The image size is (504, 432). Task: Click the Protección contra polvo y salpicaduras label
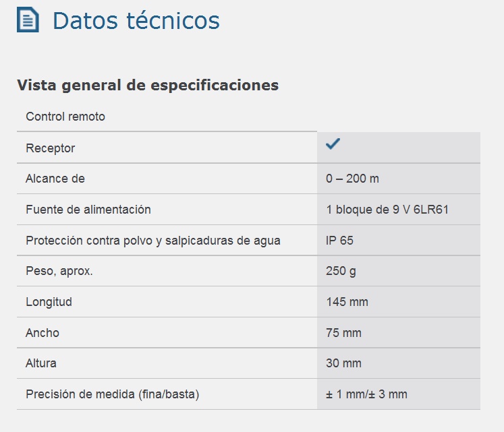(x=153, y=241)
